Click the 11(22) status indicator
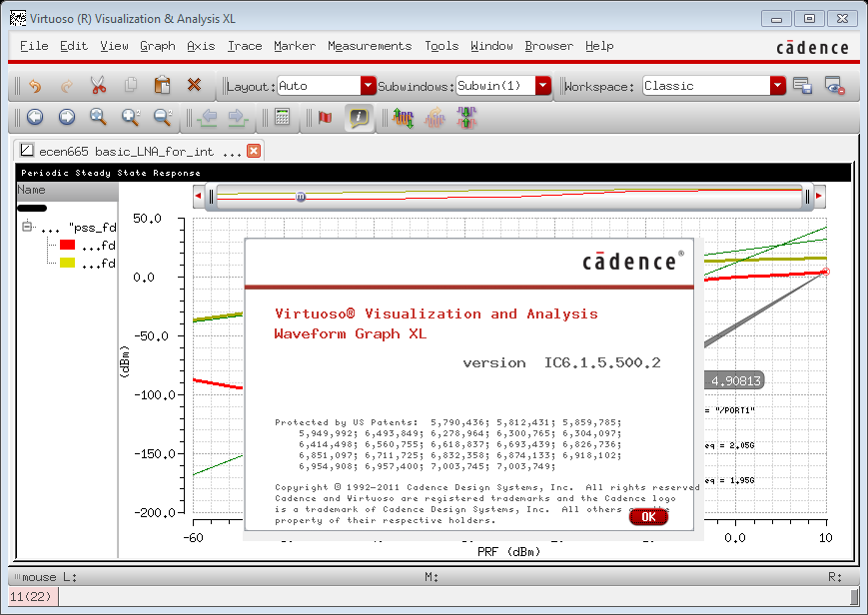 click(31, 597)
